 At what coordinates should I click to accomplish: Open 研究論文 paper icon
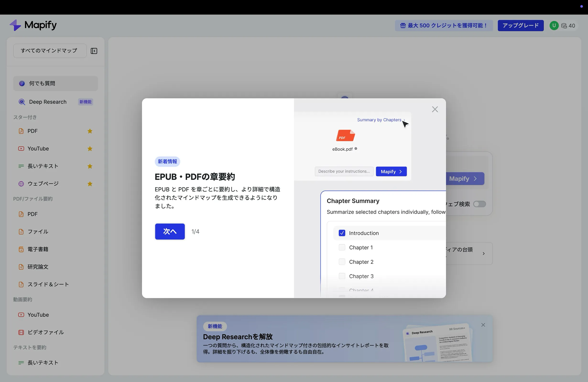point(21,266)
